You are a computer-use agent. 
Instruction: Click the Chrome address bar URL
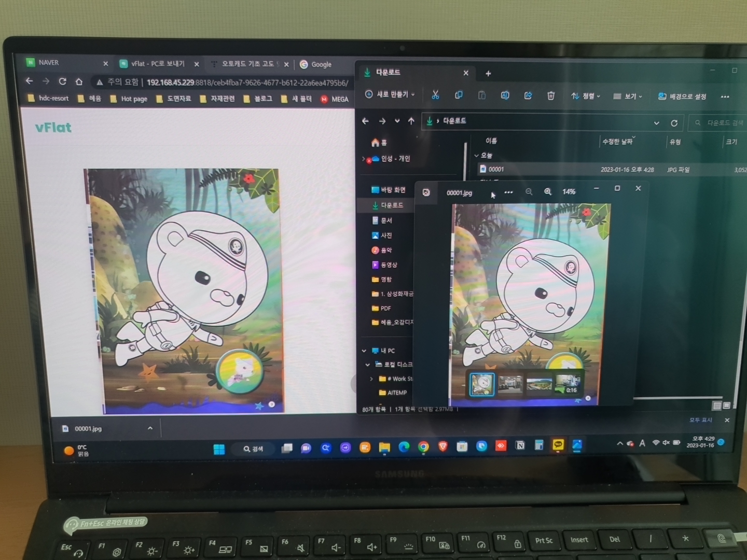(247, 82)
